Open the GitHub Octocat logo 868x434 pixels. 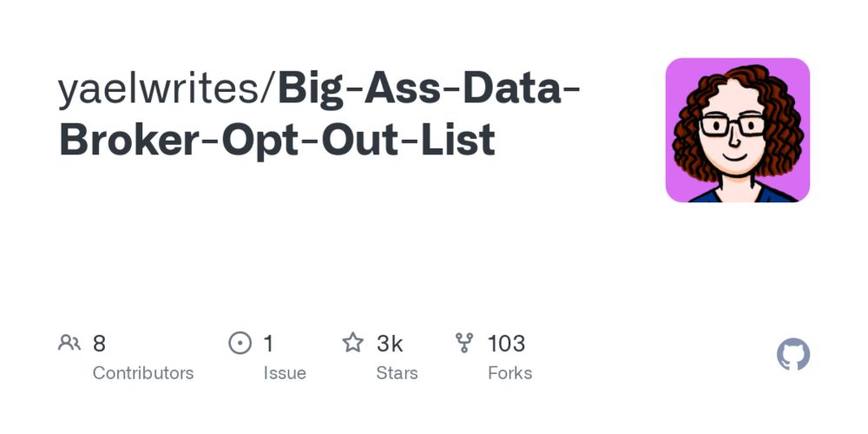coord(792,354)
